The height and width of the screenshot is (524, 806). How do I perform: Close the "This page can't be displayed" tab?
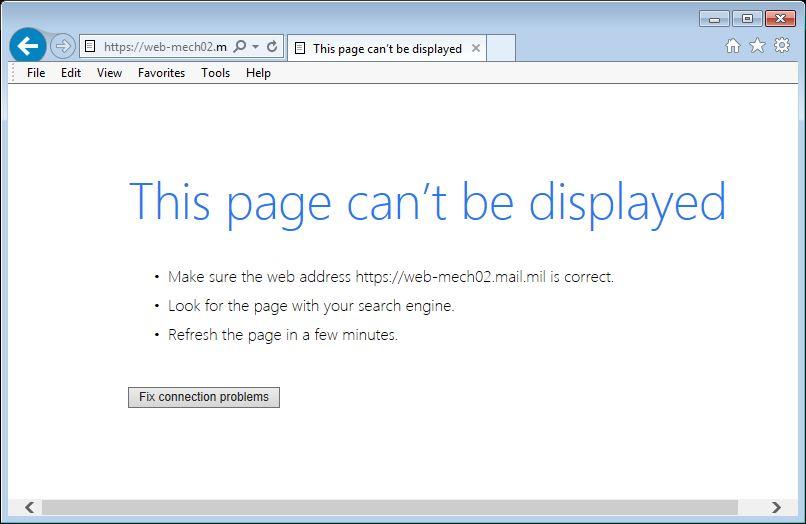(476, 48)
